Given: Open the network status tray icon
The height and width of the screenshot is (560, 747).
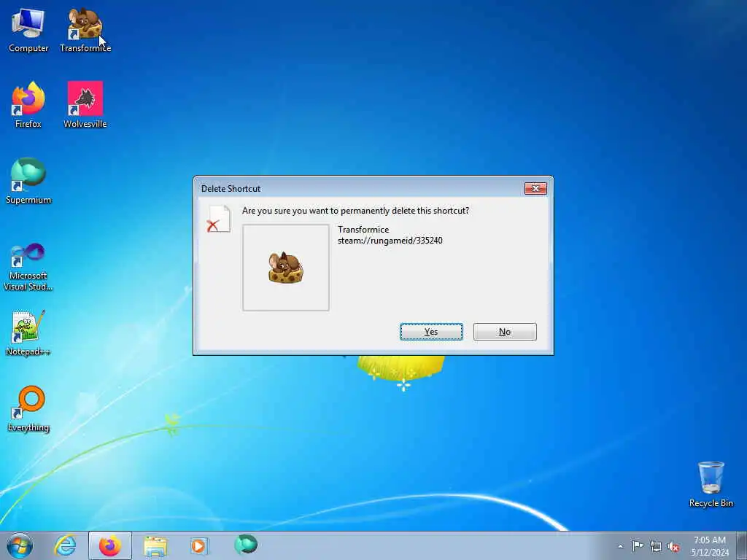Looking at the screenshot, I should point(656,546).
